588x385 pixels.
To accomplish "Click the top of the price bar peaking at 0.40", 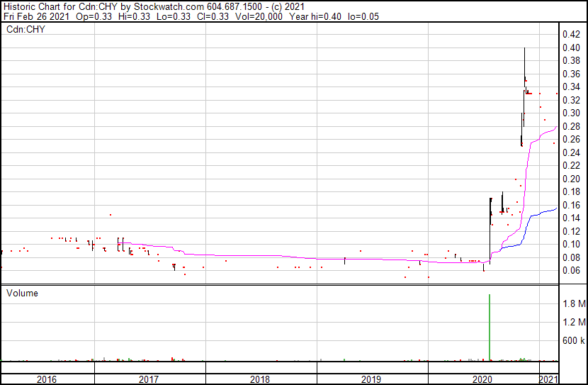I will tap(524, 48).
